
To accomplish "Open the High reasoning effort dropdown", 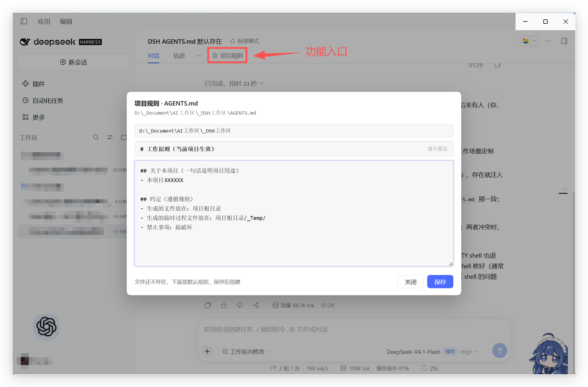I will click(470, 351).
